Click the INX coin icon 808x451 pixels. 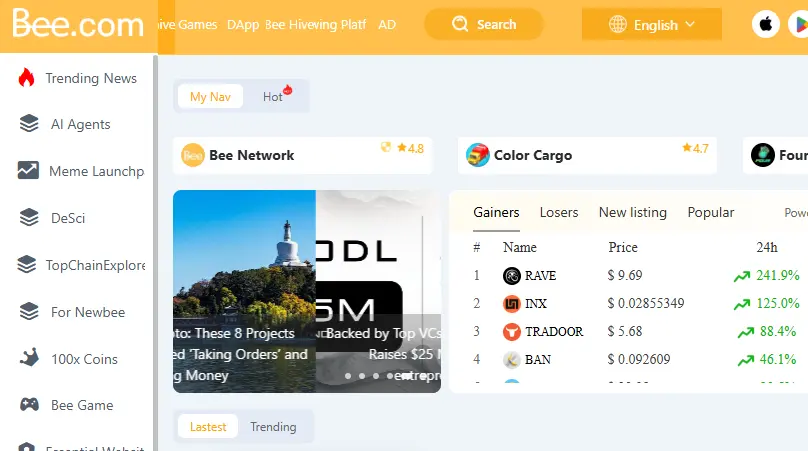(512, 304)
